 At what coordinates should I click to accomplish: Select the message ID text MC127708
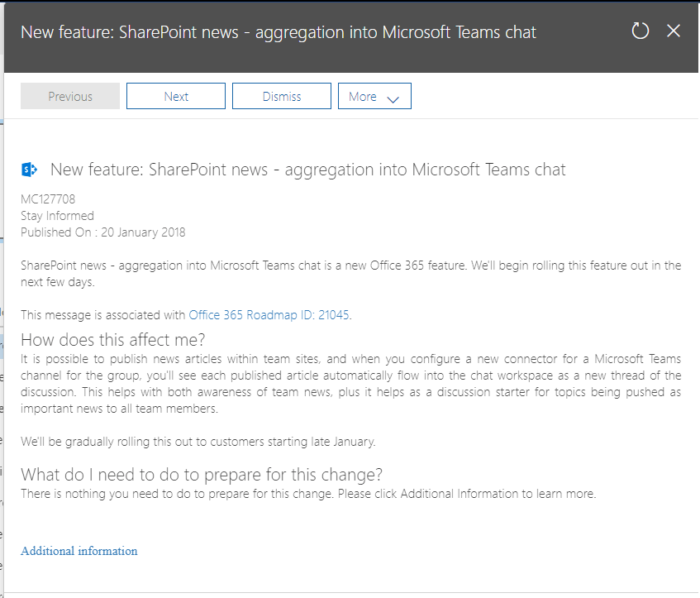click(48, 199)
